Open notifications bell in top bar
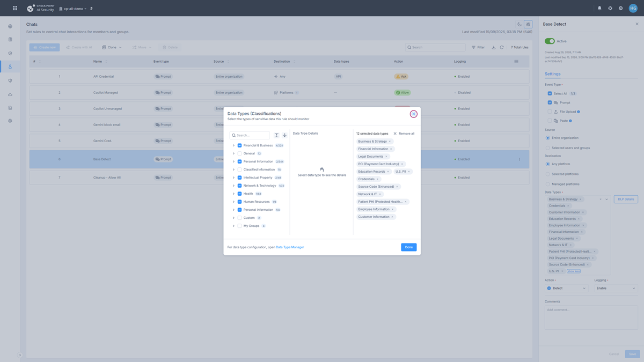Viewport: 644px width, 362px height. (599, 8)
